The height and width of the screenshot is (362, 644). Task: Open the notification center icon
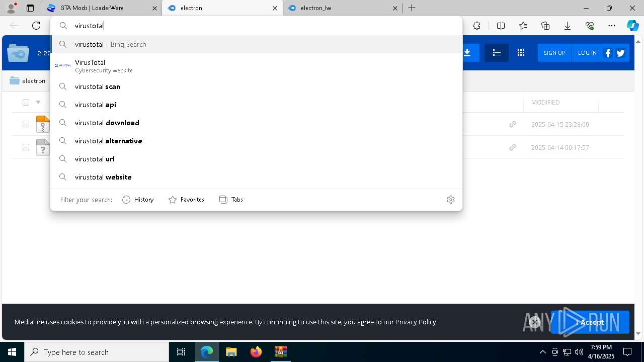point(627,352)
